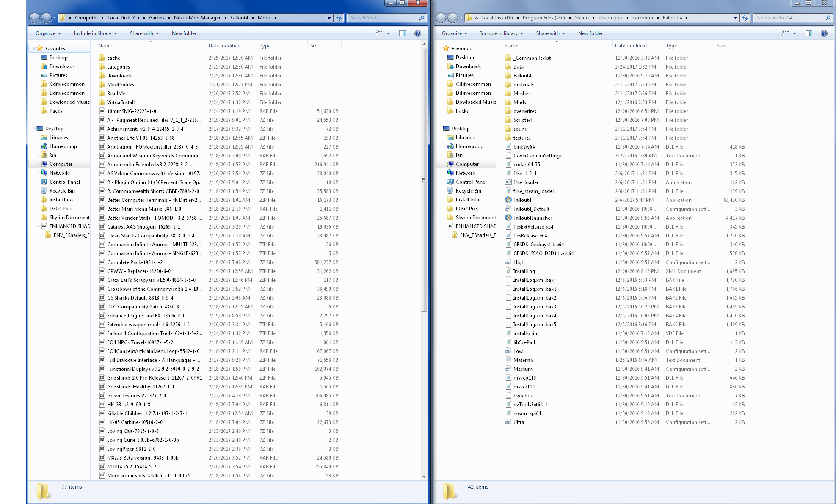Open the change view dropdown arrow in the left window
This screenshot has width=836, height=504.
click(388, 33)
